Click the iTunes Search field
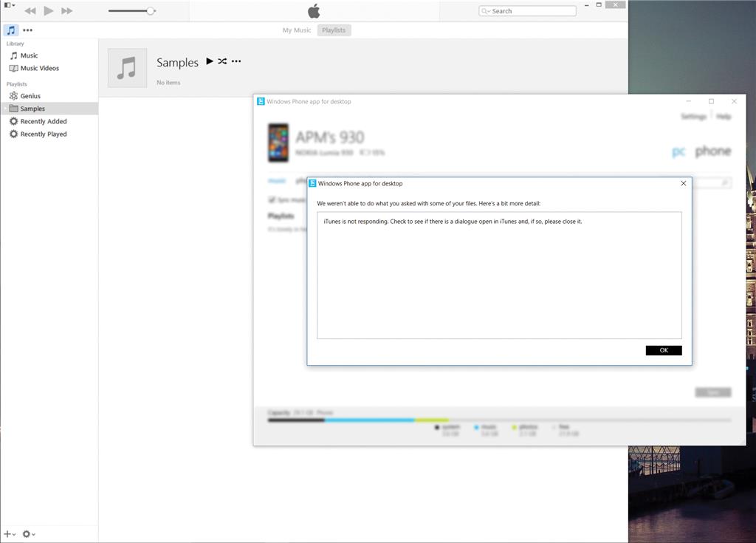The width and height of the screenshot is (756, 543). pyautogui.click(x=527, y=10)
